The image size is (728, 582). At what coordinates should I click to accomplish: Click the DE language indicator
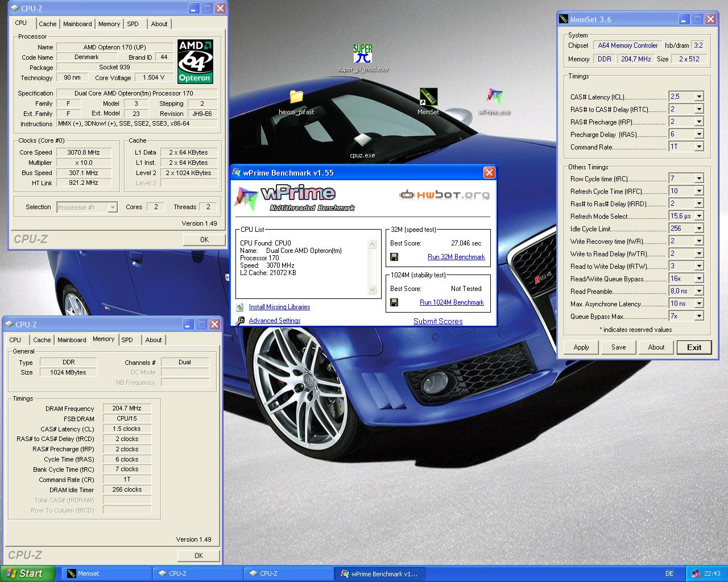coord(669,573)
